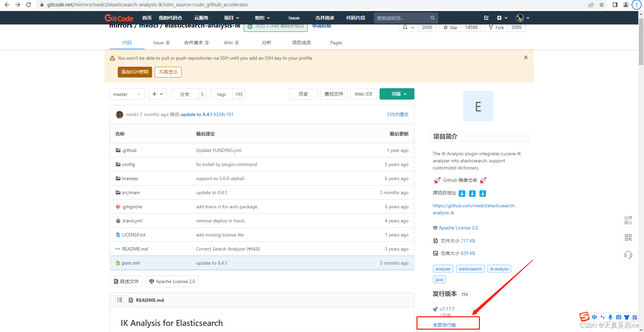Click the 不再显示 button
Image resolution: width=644 pixels, height=332 pixels.
[168, 72]
